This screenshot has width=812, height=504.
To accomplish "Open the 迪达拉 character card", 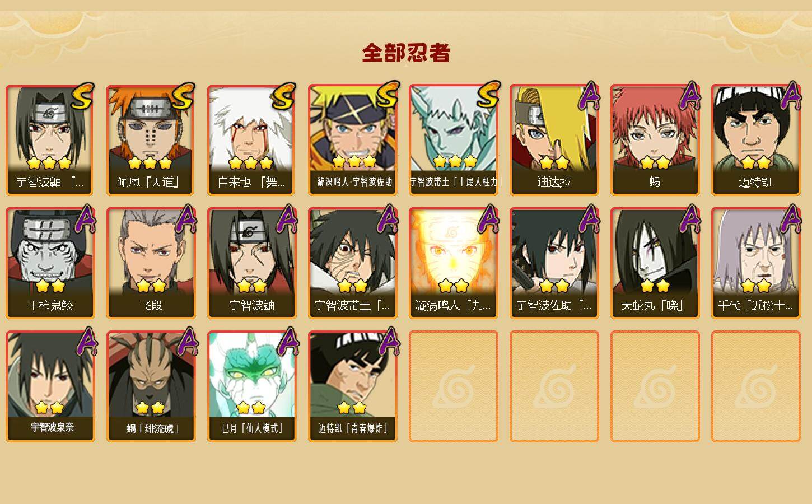I will (x=554, y=140).
